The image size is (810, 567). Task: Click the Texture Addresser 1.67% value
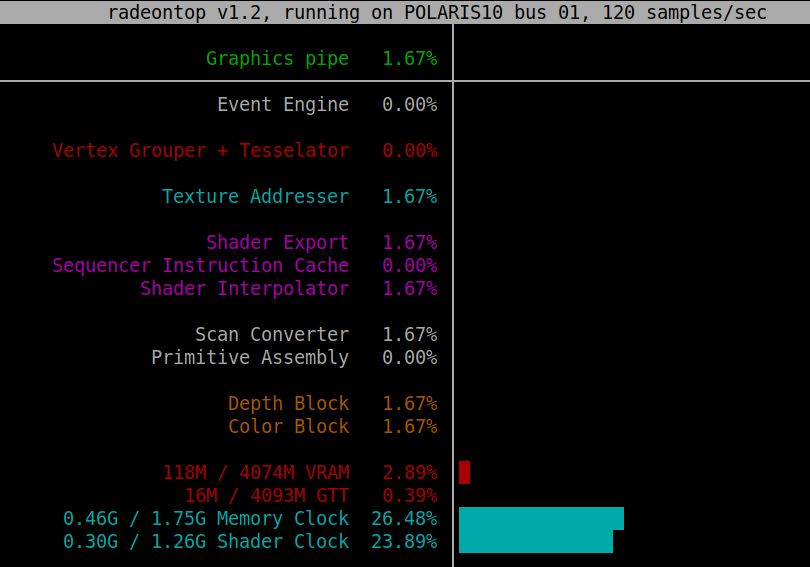[x=410, y=197]
